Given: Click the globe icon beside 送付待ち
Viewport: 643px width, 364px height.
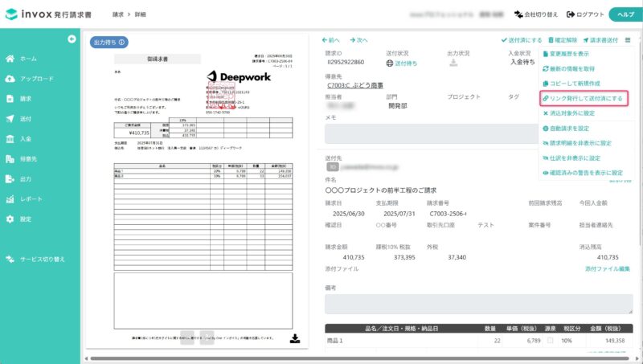Looking at the screenshot, I should (390, 63).
